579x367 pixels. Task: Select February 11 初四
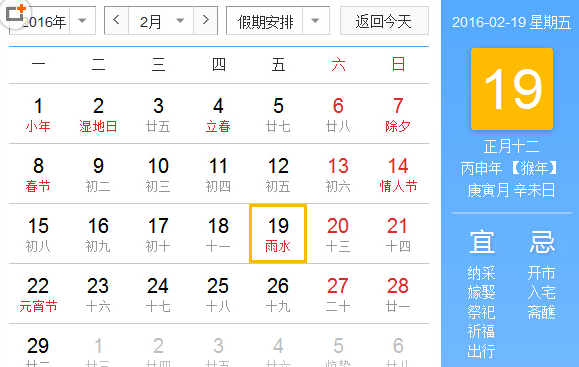[x=218, y=174]
